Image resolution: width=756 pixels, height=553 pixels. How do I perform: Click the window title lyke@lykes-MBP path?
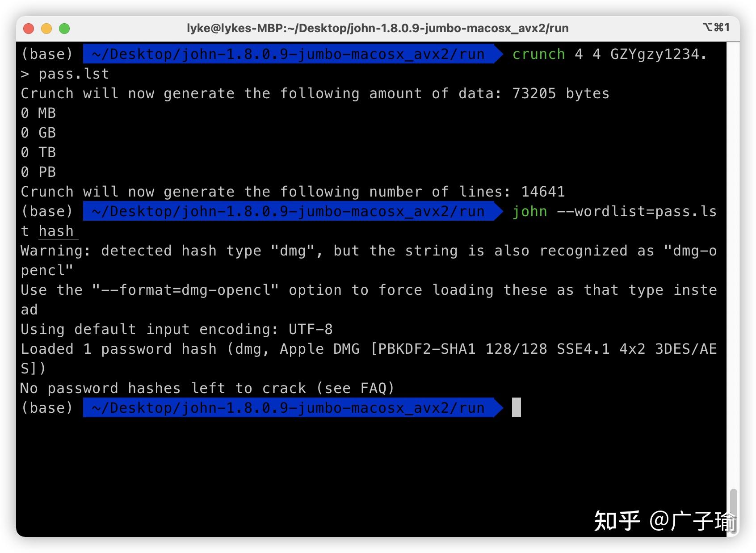[x=378, y=28]
